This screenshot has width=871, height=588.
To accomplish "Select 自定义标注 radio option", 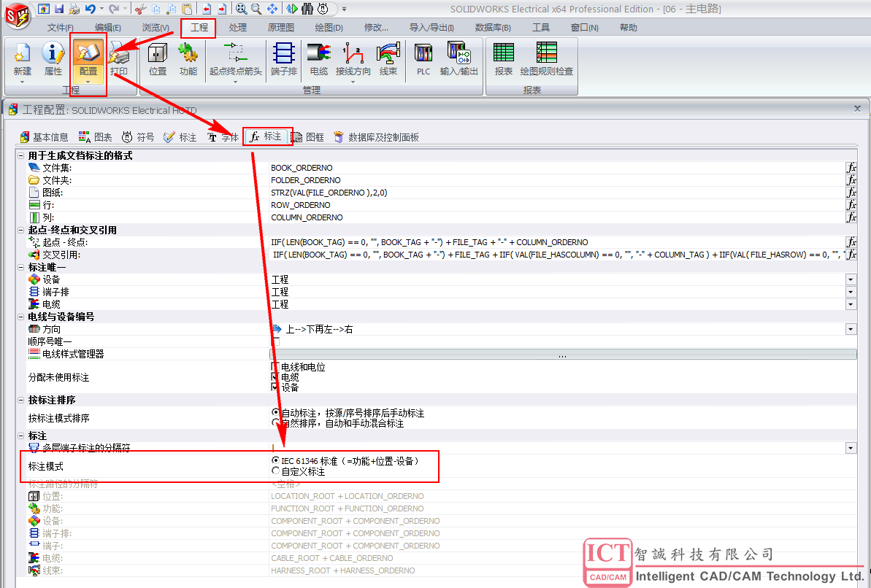I will tap(275, 471).
